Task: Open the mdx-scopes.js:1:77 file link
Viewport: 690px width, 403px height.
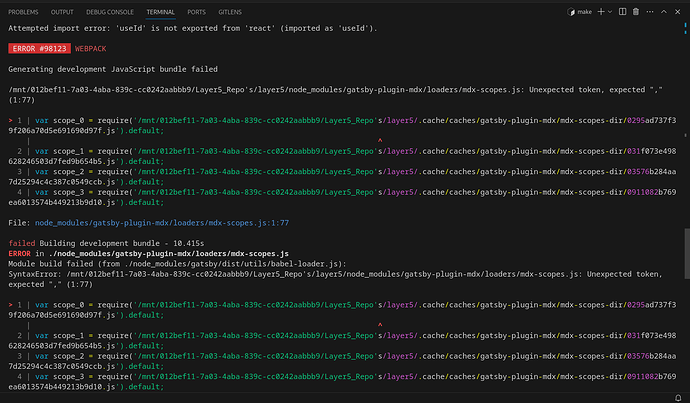Action: [162, 223]
